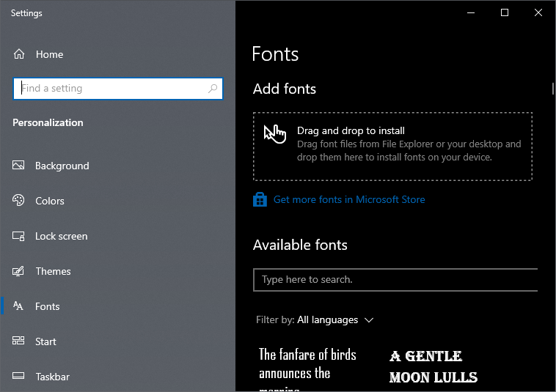Open Get more fonts in Microsoft Store
Screen dimensions: 556x392
tap(349, 199)
